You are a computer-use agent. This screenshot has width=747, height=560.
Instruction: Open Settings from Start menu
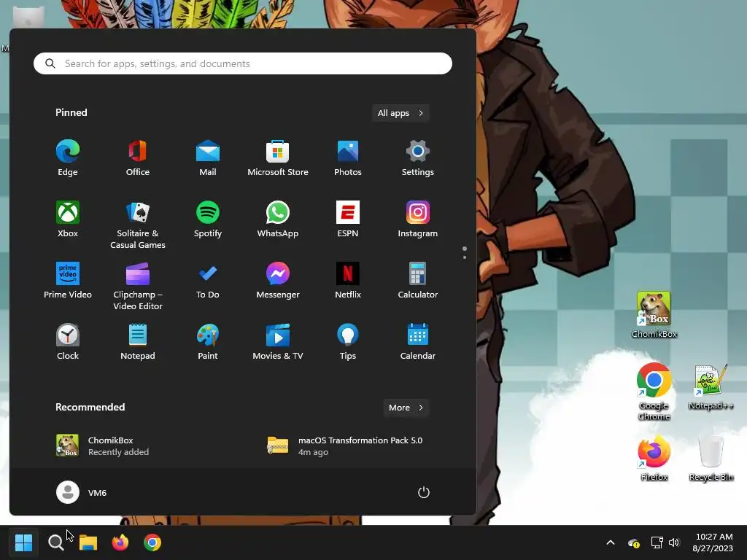point(418,157)
